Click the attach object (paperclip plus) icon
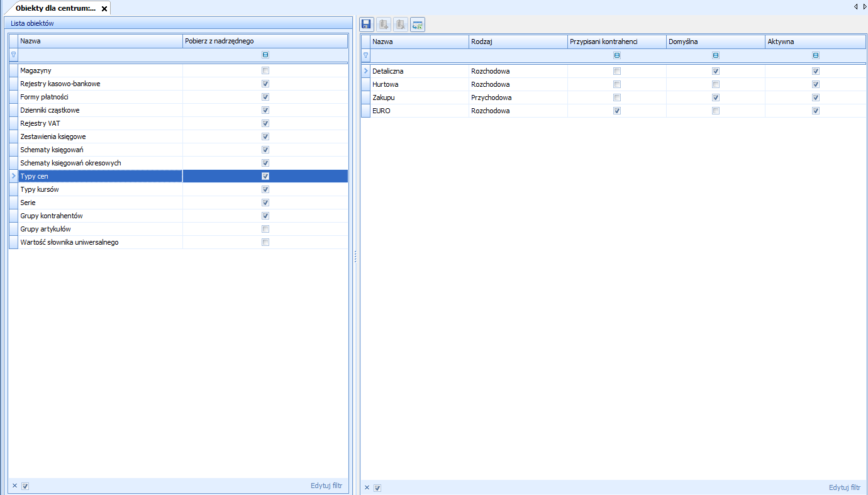This screenshot has width=868, height=495. (x=383, y=25)
